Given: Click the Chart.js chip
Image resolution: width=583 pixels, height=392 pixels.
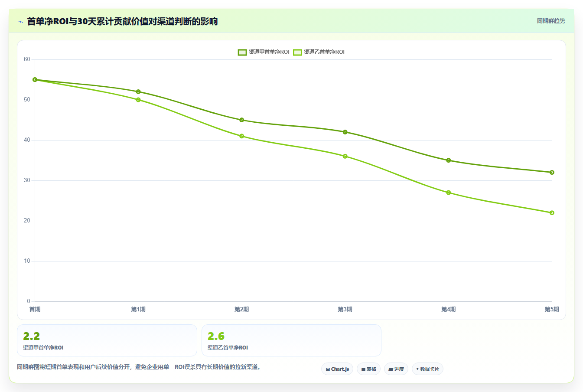Looking at the screenshot, I should (337, 369).
